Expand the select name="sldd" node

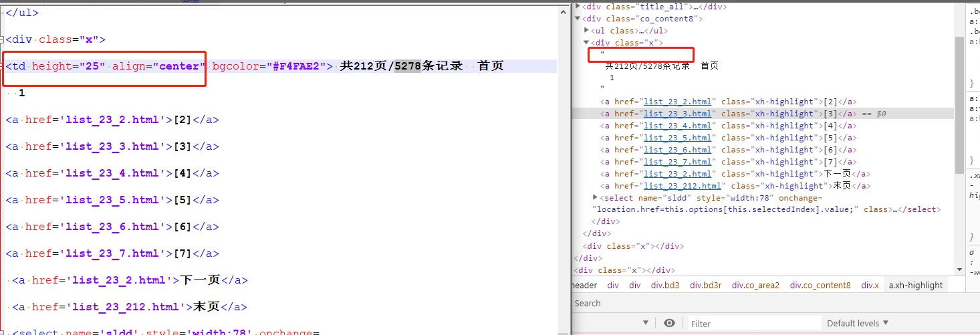pos(595,198)
